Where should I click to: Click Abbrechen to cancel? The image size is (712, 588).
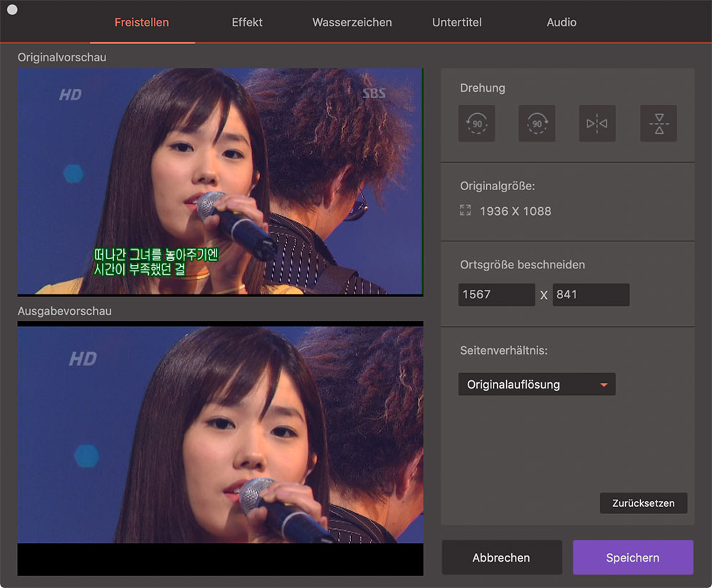[x=502, y=557]
